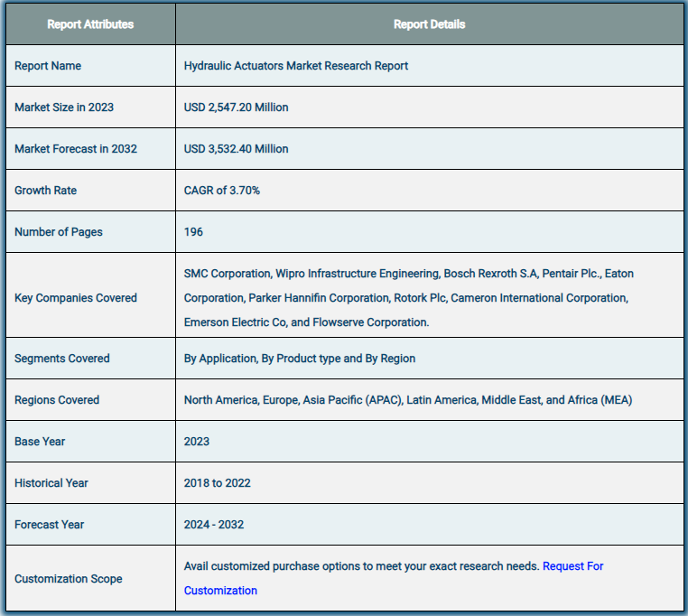
Task: Click the regions list starting 'North America, Europe'
Action: 408,400
